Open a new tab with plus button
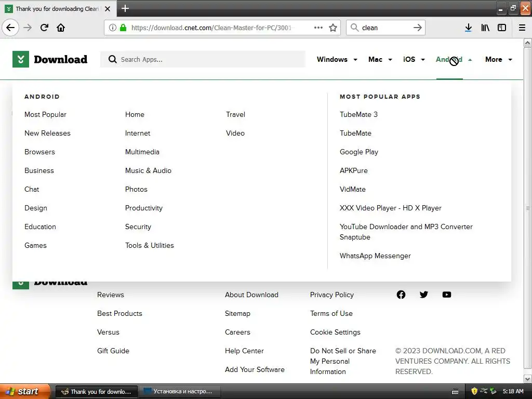Image resolution: width=532 pixels, height=399 pixels. tap(125, 8)
